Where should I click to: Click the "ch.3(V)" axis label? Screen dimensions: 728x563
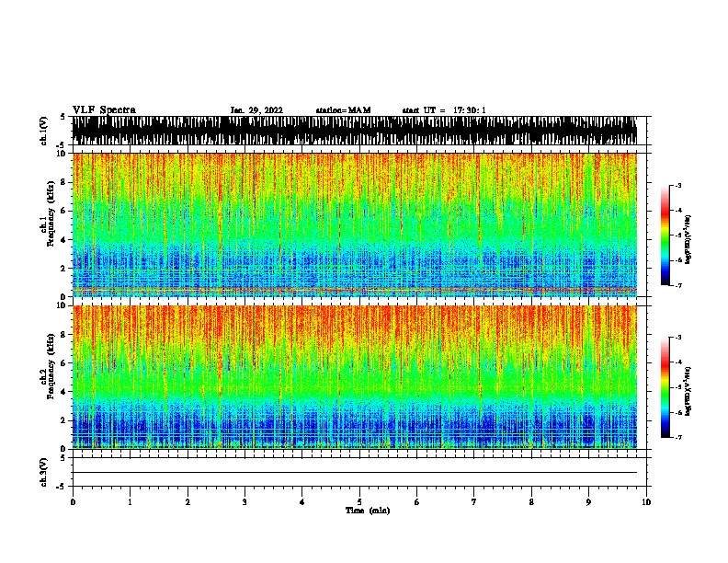(44, 472)
